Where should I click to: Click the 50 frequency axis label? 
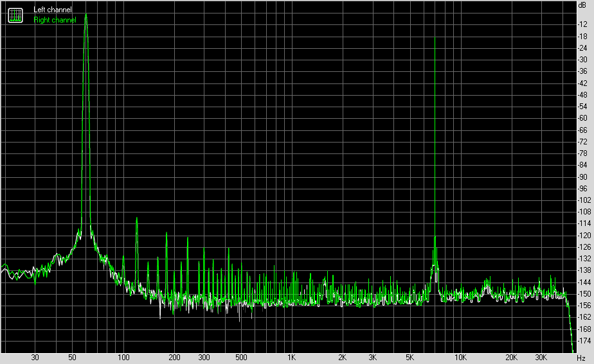click(x=73, y=358)
